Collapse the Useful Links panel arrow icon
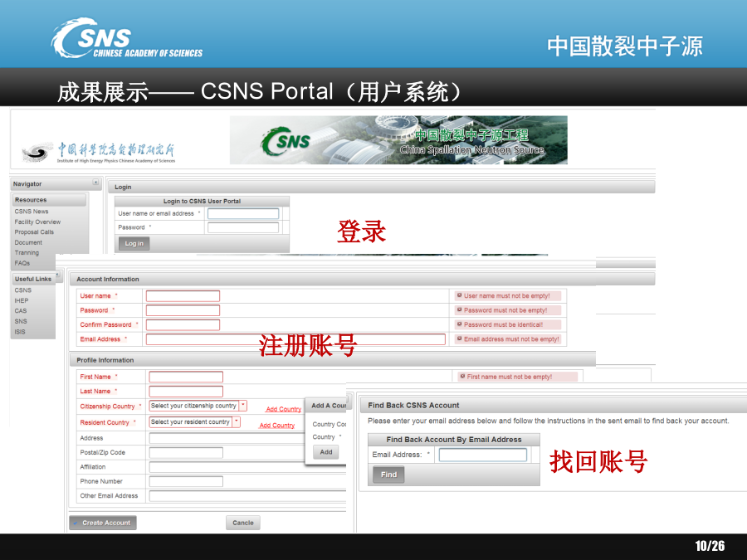Image resolution: width=747 pixels, height=560 pixels. [57, 275]
